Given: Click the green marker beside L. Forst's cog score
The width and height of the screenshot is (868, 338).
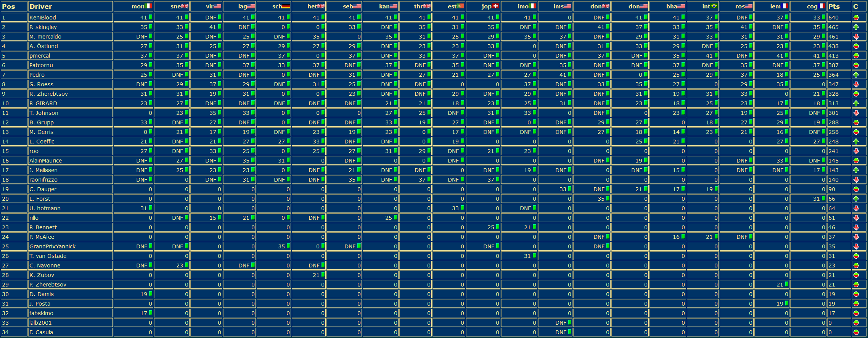Looking at the screenshot, I should click(x=823, y=198).
